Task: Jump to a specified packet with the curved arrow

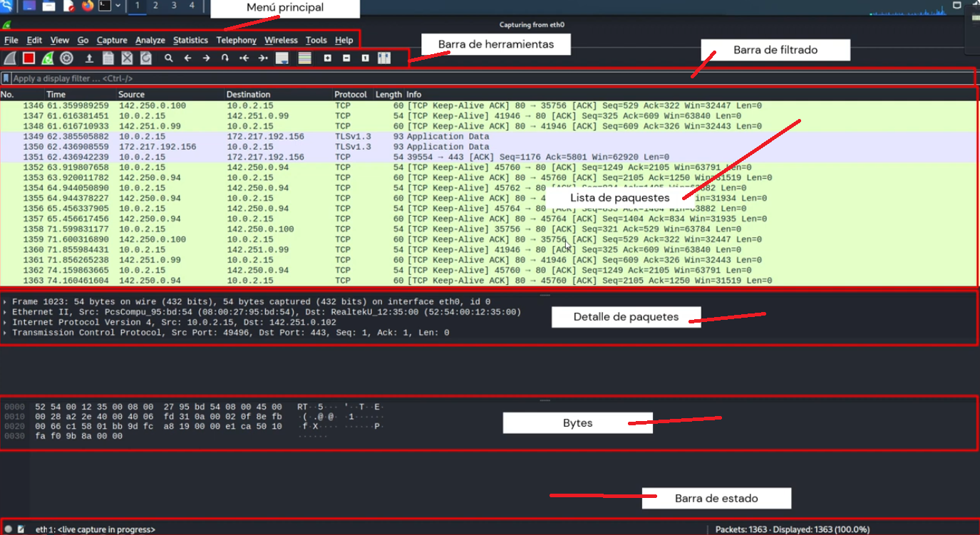Action: pyautogui.click(x=225, y=58)
